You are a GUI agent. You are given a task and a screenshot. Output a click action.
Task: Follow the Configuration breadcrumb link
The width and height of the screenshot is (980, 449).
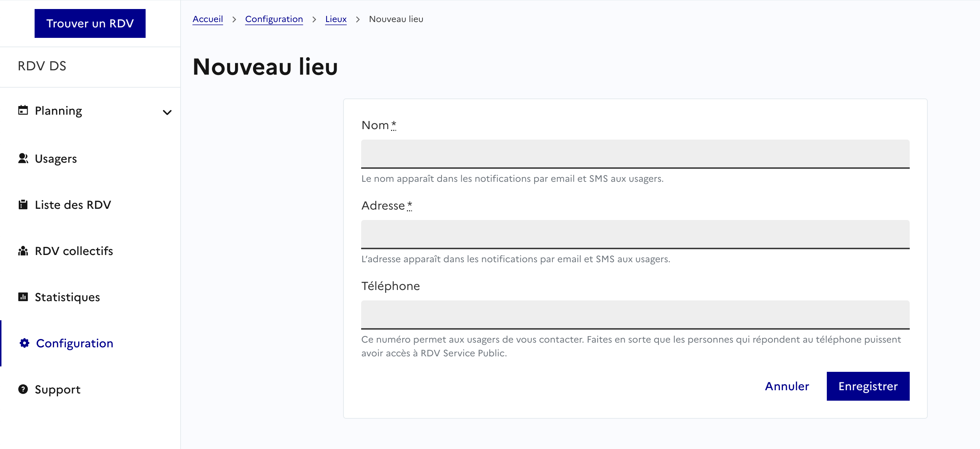tap(274, 19)
